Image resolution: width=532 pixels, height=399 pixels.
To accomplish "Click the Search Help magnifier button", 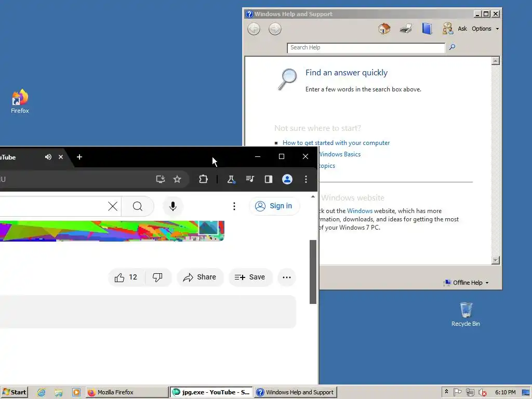I will [x=452, y=47].
